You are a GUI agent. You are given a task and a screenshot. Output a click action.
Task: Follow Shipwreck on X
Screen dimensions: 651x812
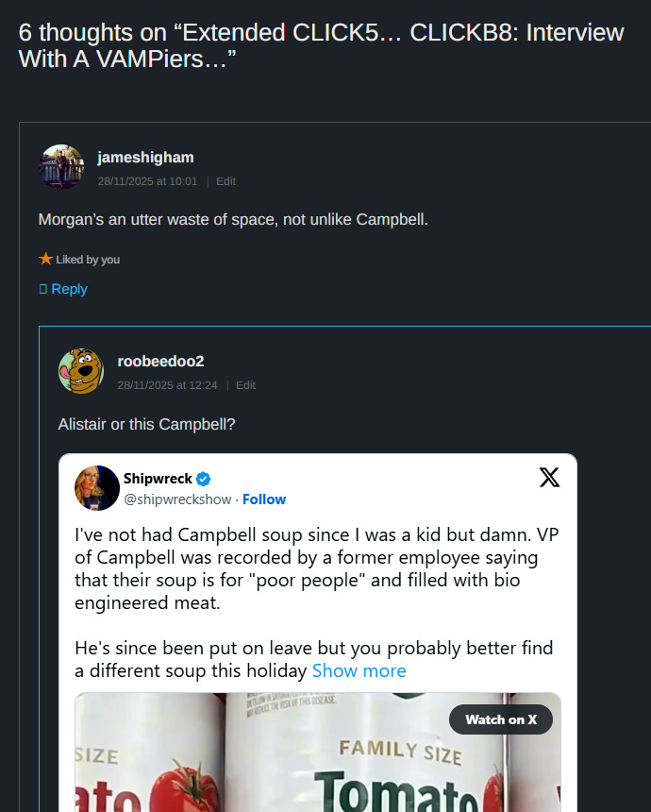264,499
